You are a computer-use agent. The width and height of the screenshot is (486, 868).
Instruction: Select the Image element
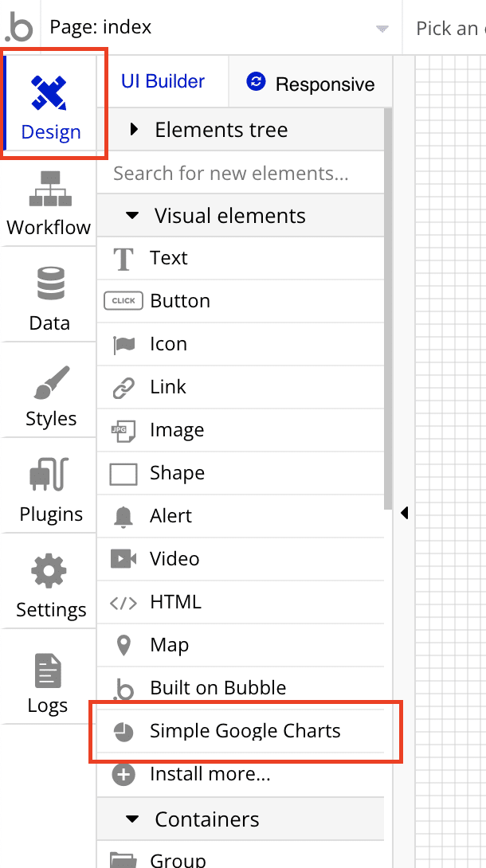coord(241,430)
